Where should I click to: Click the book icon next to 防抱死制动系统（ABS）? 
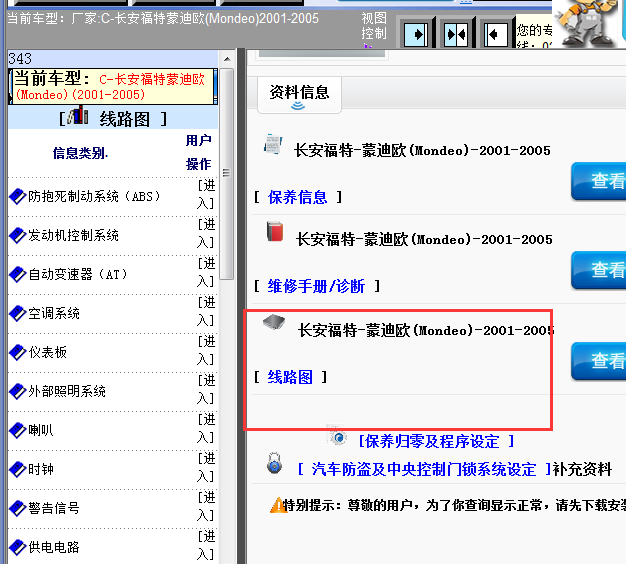pos(18,196)
